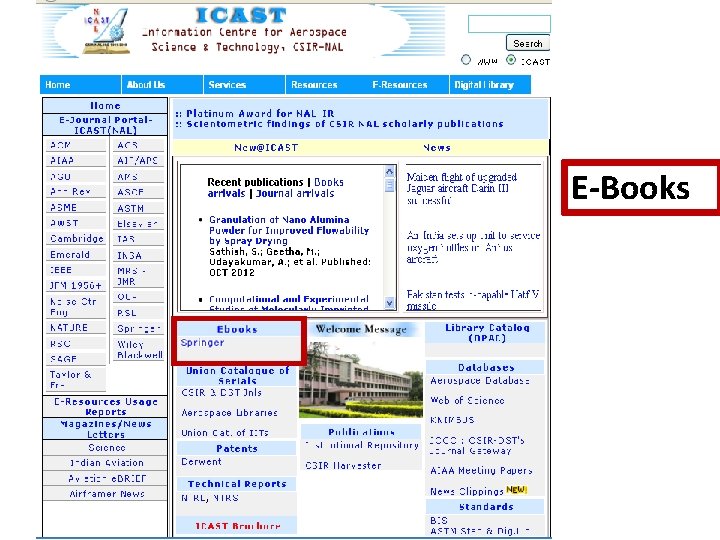Open the Cambridge journal link
The image size is (720, 540).
76,239
